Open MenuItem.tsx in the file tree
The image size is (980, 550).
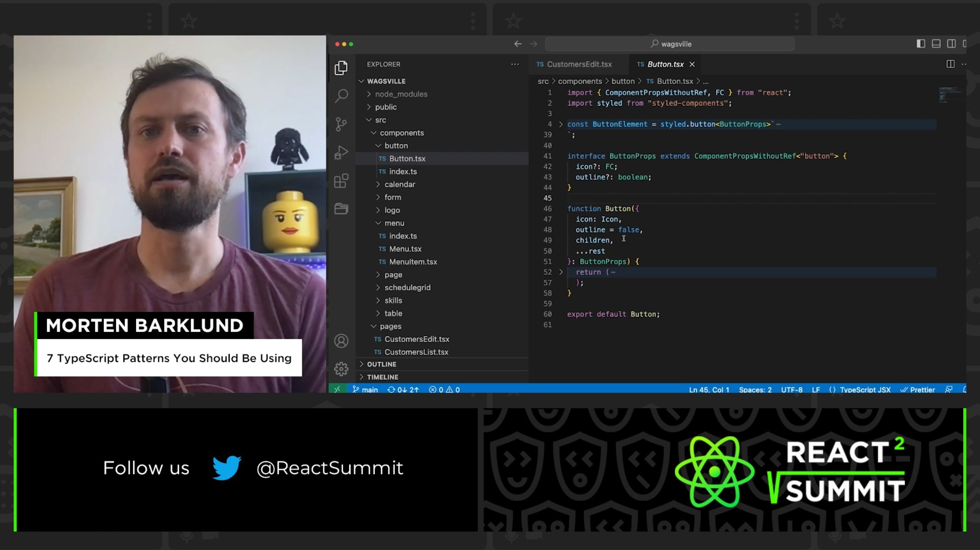442,261
